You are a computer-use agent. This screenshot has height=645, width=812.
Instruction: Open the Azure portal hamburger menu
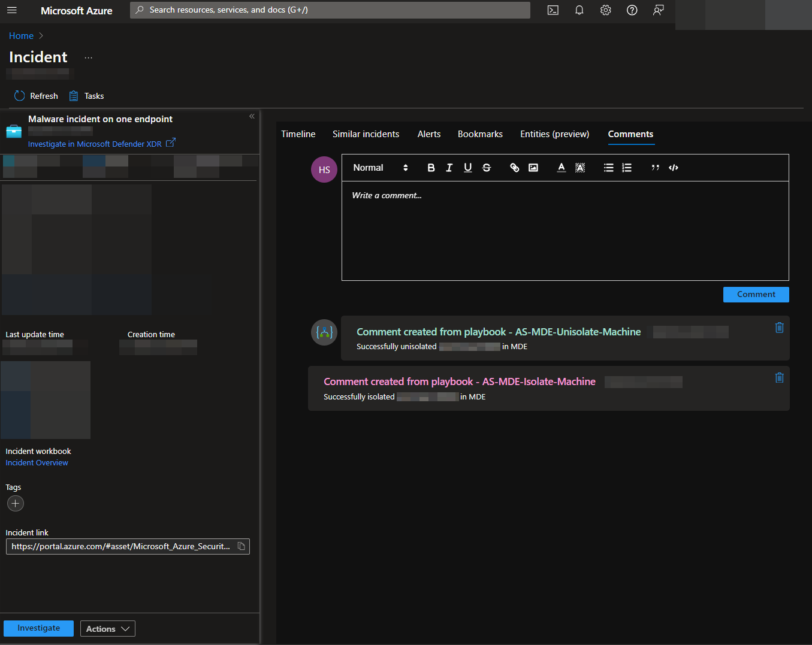[x=12, y=10]
